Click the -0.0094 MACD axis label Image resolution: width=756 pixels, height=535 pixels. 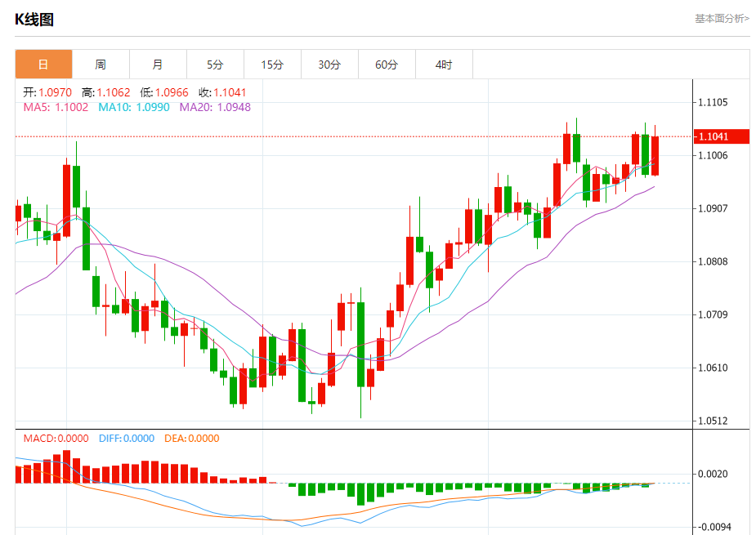coord(713,527)
